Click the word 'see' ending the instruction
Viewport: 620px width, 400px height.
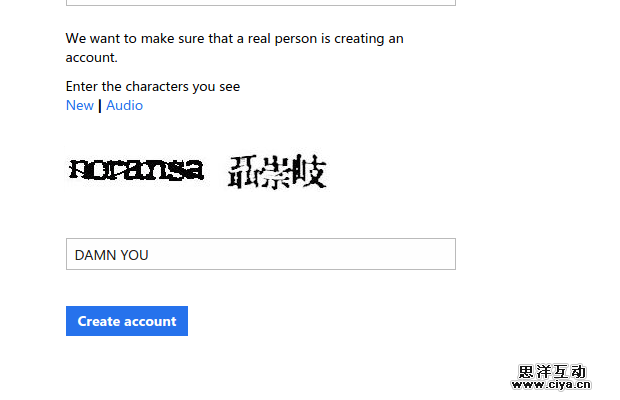tap(230, 87)
